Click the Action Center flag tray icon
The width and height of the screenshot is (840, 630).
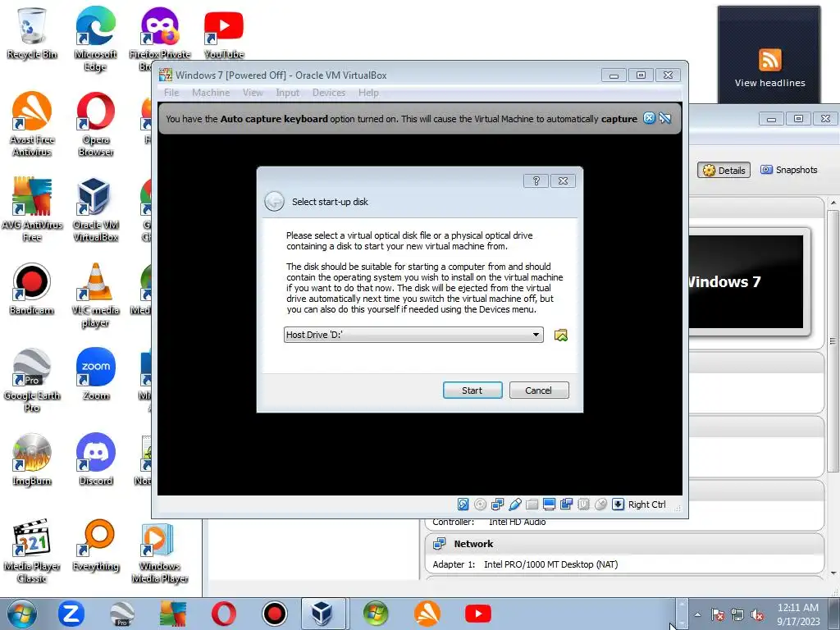point(717,615)
